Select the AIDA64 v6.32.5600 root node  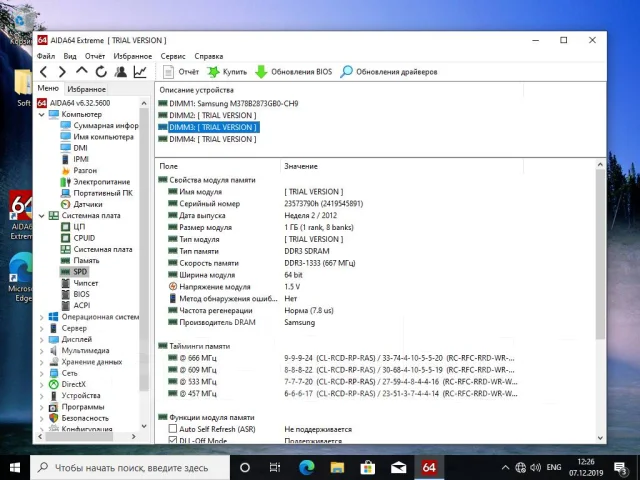coord(74,103)
